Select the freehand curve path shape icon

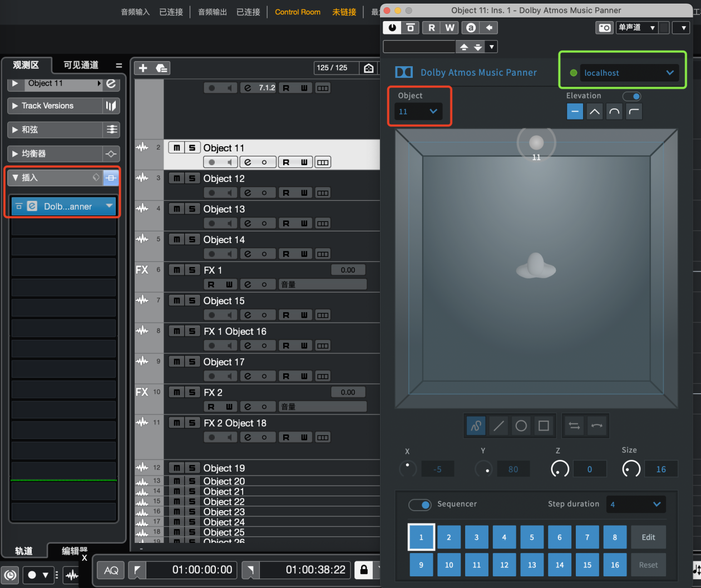click(x=476, y=426)
